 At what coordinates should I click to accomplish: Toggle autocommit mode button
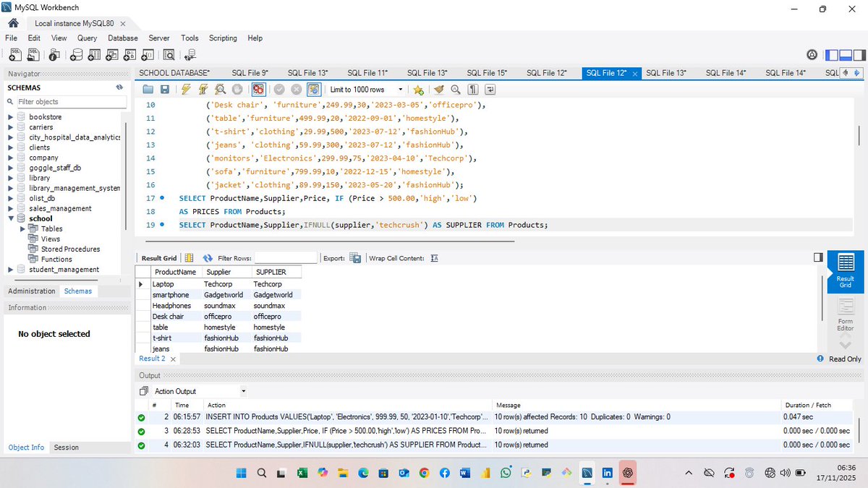314,90
